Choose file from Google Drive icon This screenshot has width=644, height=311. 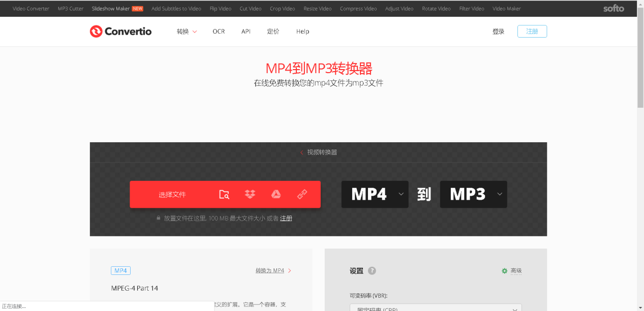click(276, 194)
